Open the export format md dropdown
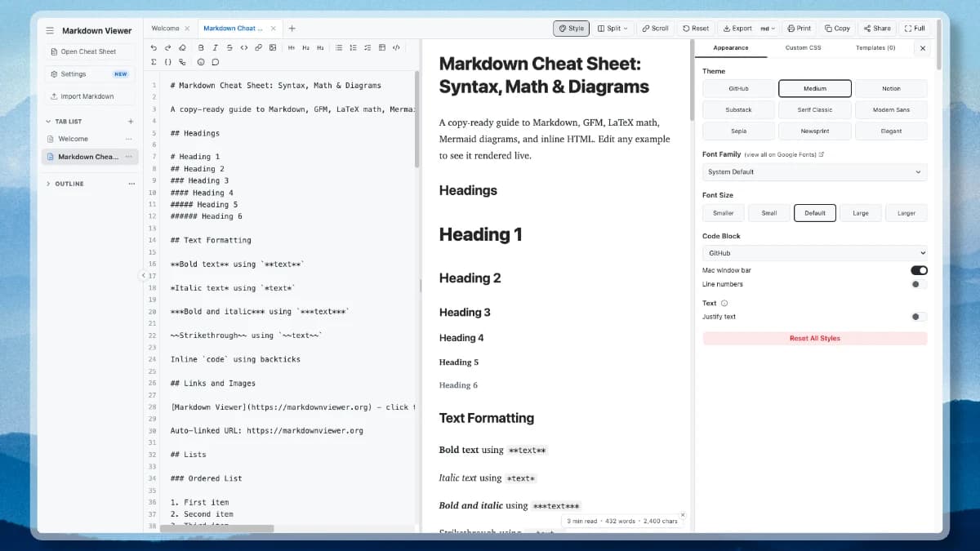The width and height of the screenshot is (980, 551). click(x=768, y=28)
